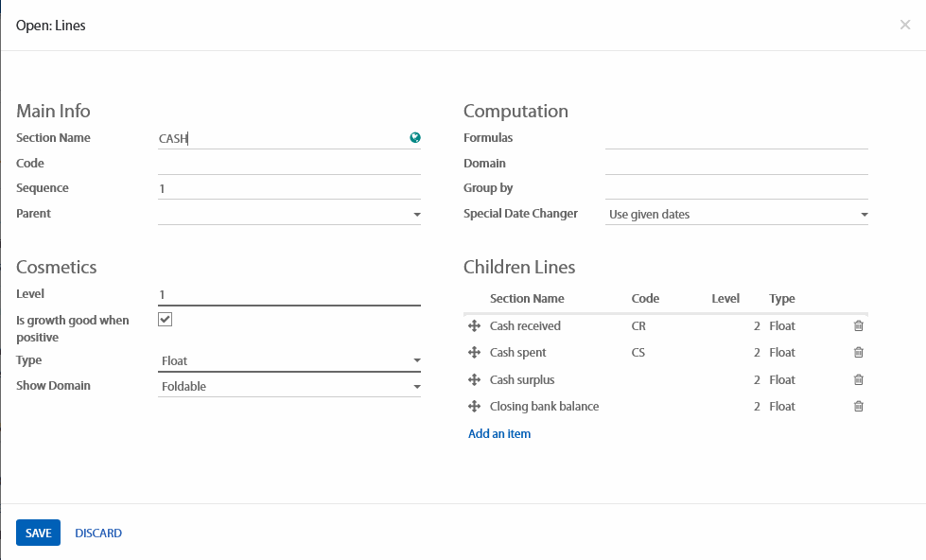Click drag handle of Cash spent row

474,353
